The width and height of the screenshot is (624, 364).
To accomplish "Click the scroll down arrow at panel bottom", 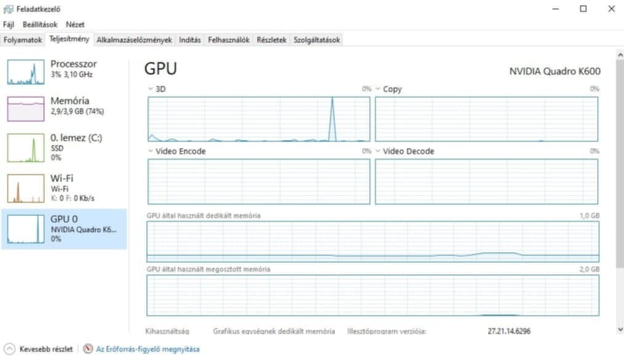I will click(619, 330).
